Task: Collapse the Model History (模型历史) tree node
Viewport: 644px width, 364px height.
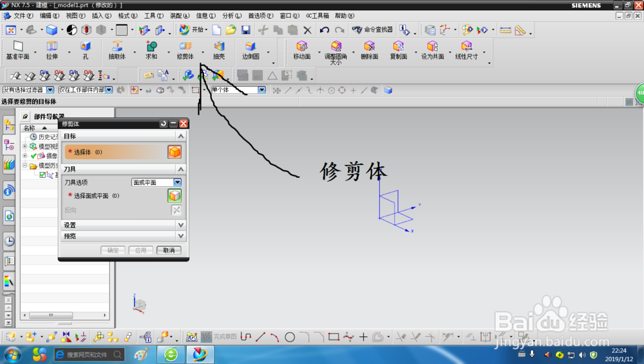Action: coord(24,166)
